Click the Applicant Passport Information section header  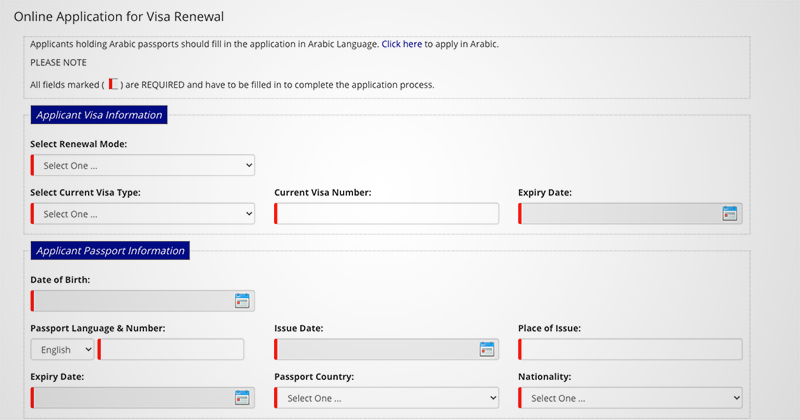[110, 251]
